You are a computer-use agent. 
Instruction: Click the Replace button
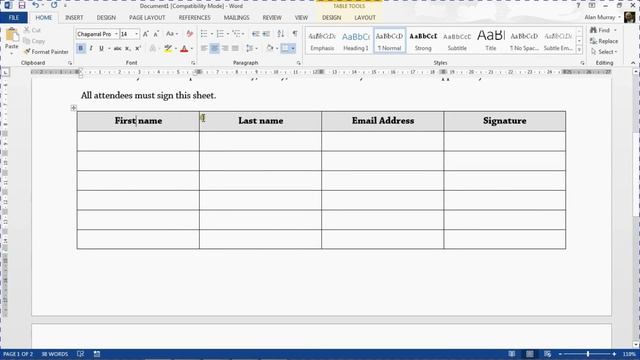[x=604, y=41]
